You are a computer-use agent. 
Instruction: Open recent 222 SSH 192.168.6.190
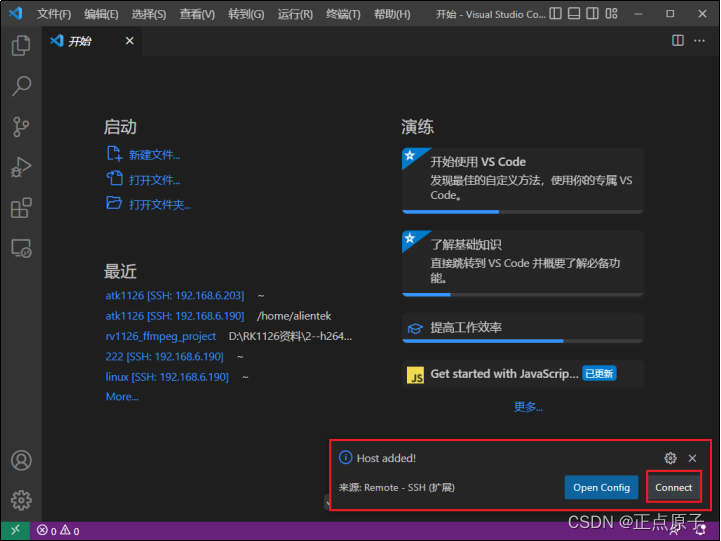164,356
